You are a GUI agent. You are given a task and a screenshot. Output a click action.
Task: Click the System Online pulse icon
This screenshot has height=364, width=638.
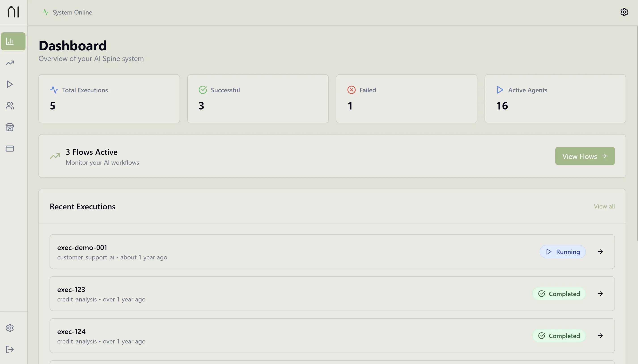[46, 12]
